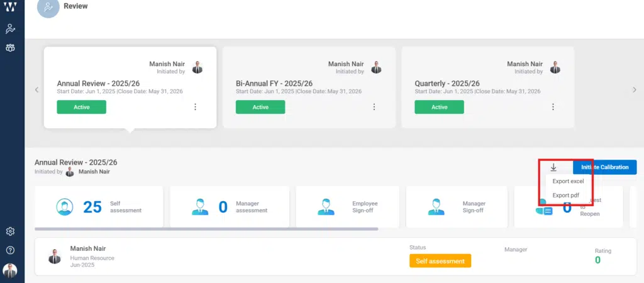Select the Annual Review - 2025/26 card title
The image size is (644, 283).
(x=98, y=84)
